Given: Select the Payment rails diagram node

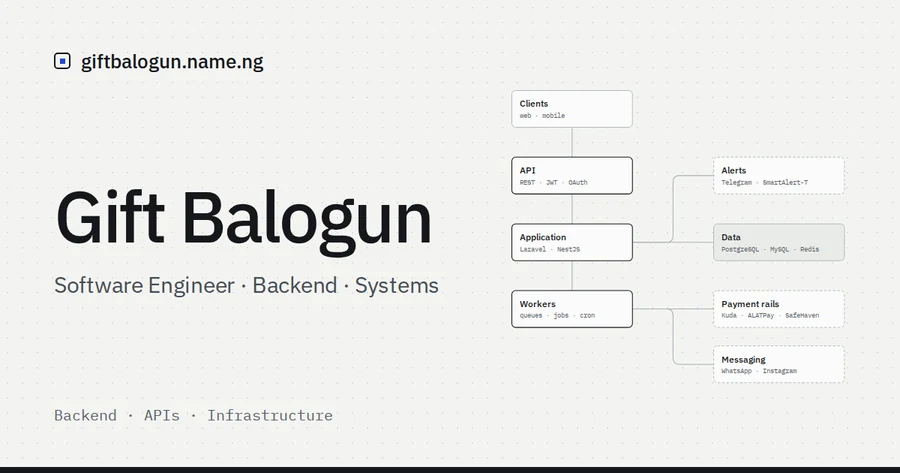Looking at the screenshot, I should click(x=778, y=309).
